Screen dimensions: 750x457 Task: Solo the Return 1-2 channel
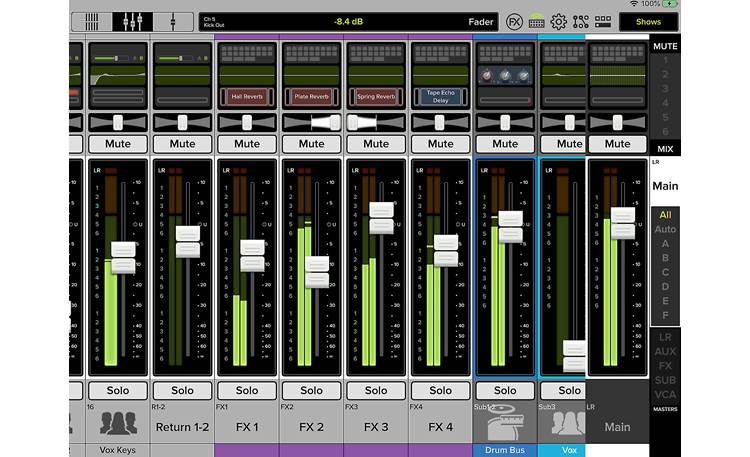click(x=182, y=390)
